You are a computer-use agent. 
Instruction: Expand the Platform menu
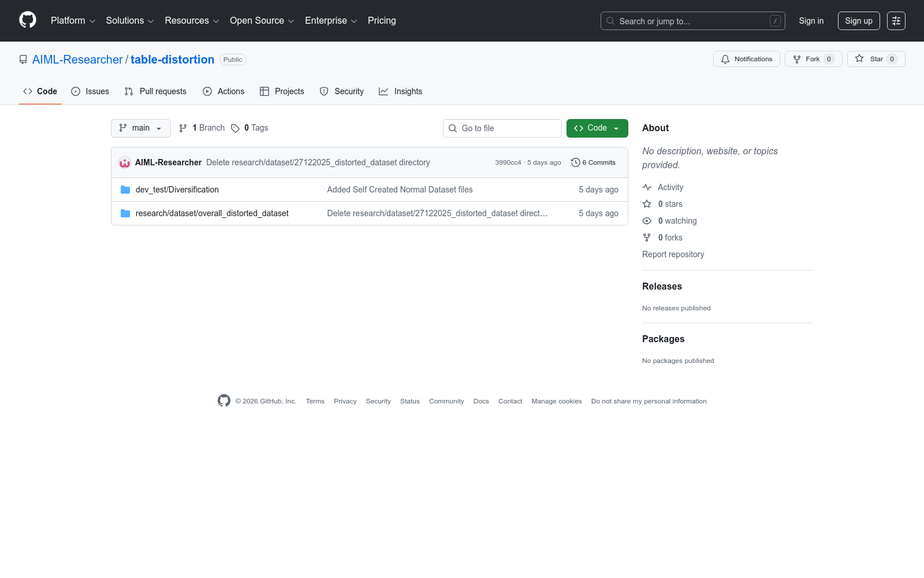(x=73, y=21)
